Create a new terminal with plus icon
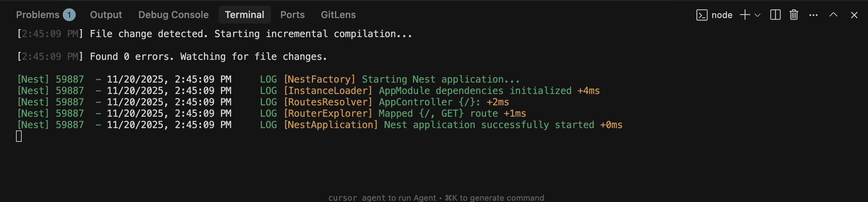868x202 pixels. (745, 15)
